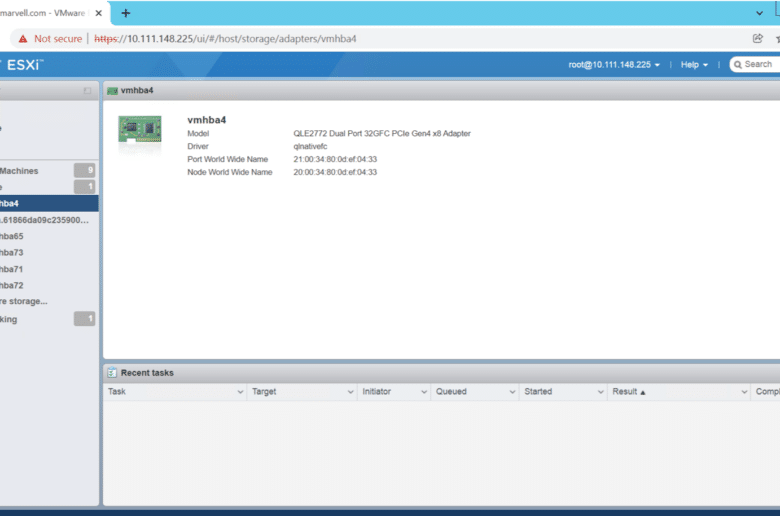Viewport: 780px width, 516px height.
Task: Click the address bar URL
Action: (x=225, y=39)
